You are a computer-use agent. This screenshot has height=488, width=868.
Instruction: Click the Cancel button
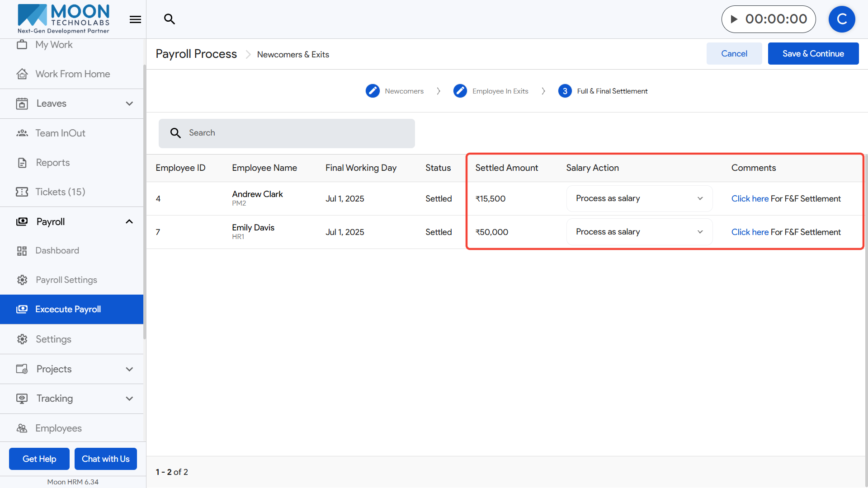point(734,53)
